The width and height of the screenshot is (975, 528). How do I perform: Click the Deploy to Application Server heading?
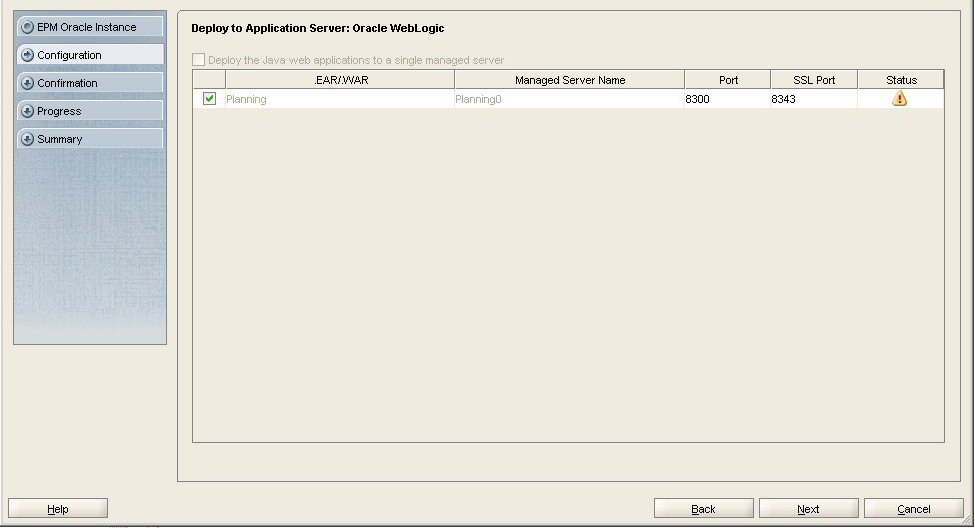[x=318, y=28]
